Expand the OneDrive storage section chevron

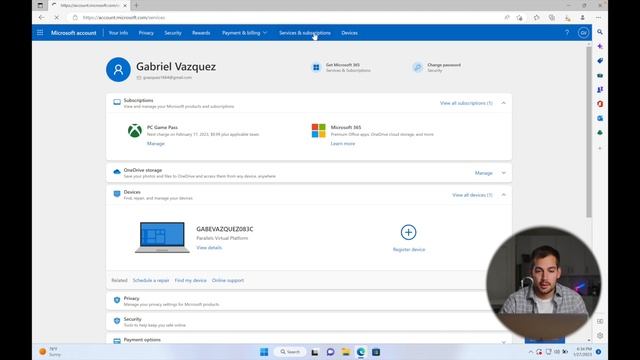pyautogui.click(x=503, y=173)
